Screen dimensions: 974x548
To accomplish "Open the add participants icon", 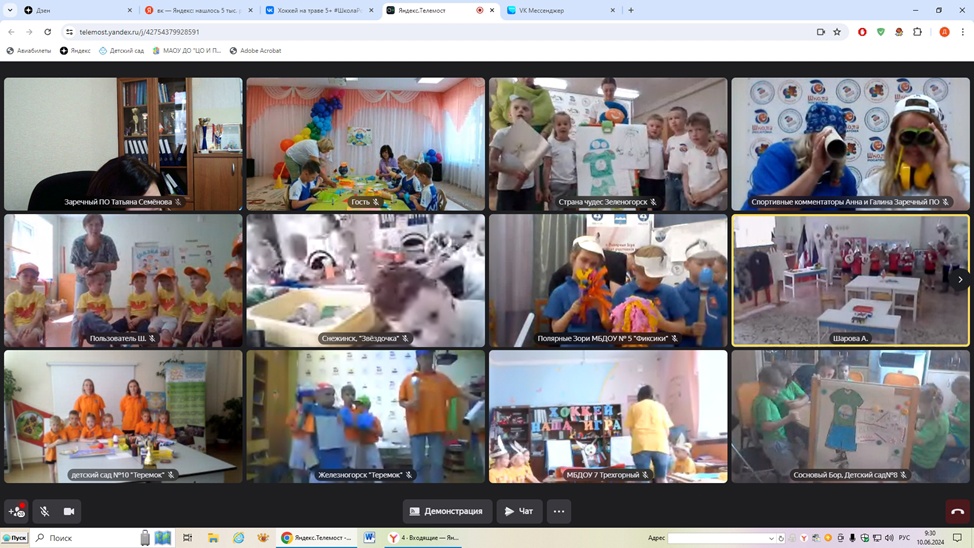I will (x=17, y=511).
